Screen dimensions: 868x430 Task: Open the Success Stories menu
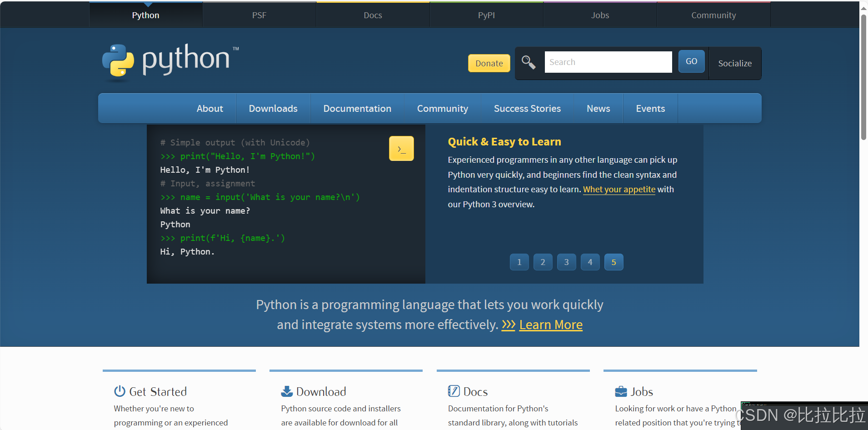pos(527,108)
